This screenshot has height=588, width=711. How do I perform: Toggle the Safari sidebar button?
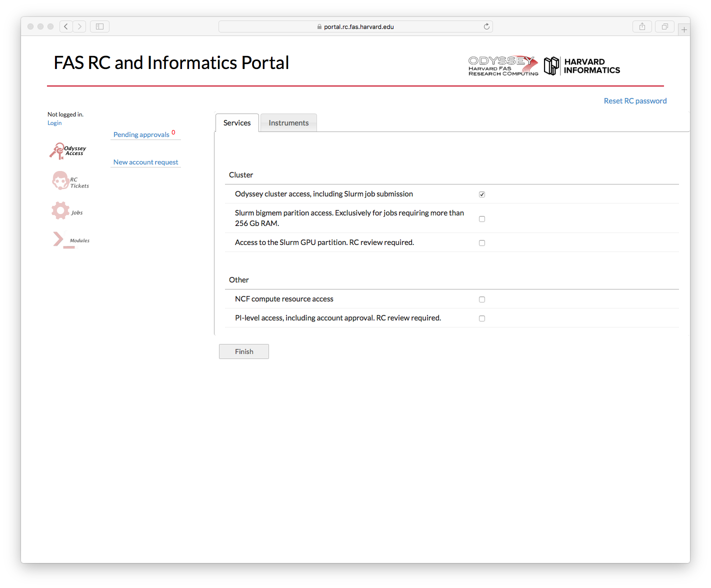[x=99, y=26]
